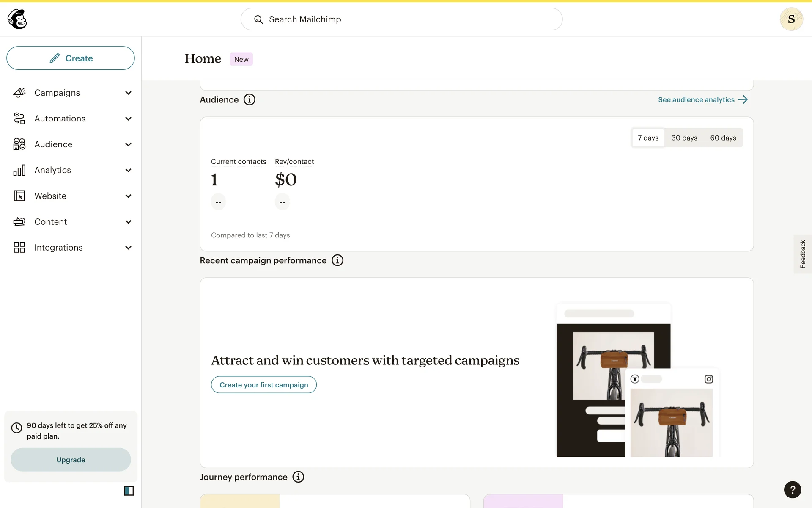This screenshot has height=508, width=812.
Task: Collapse sidebar using the panel icon
Action: point(129,491)
